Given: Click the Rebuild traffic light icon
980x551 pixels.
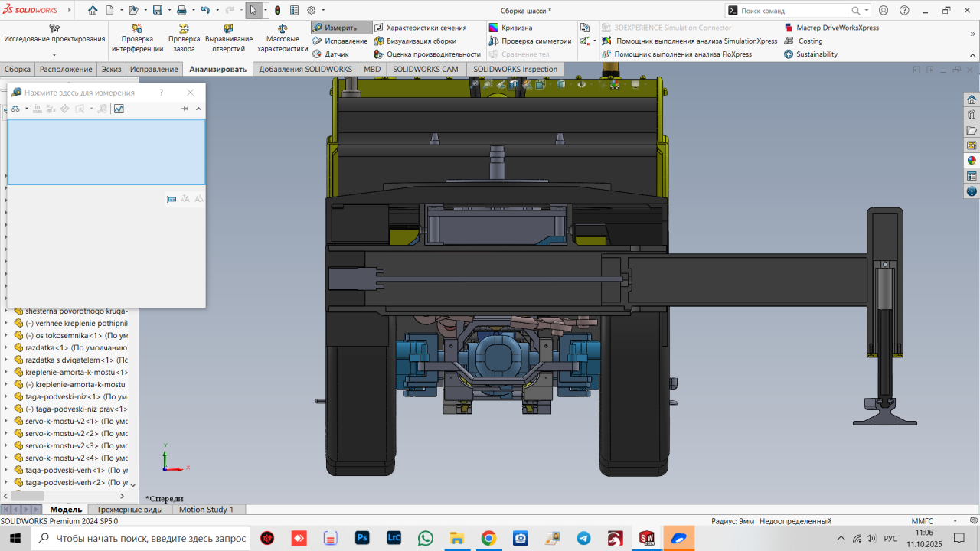Looking at the screenshot, I should (277, 11).
